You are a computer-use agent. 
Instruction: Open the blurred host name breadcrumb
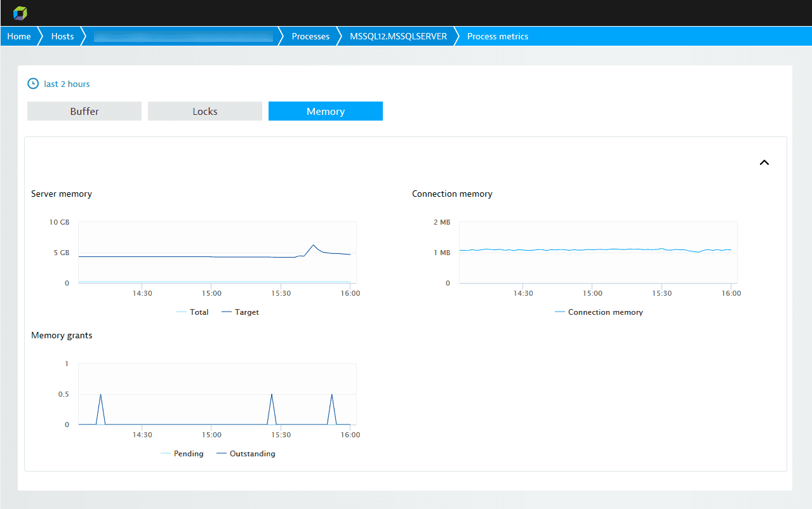pos(183,36)
